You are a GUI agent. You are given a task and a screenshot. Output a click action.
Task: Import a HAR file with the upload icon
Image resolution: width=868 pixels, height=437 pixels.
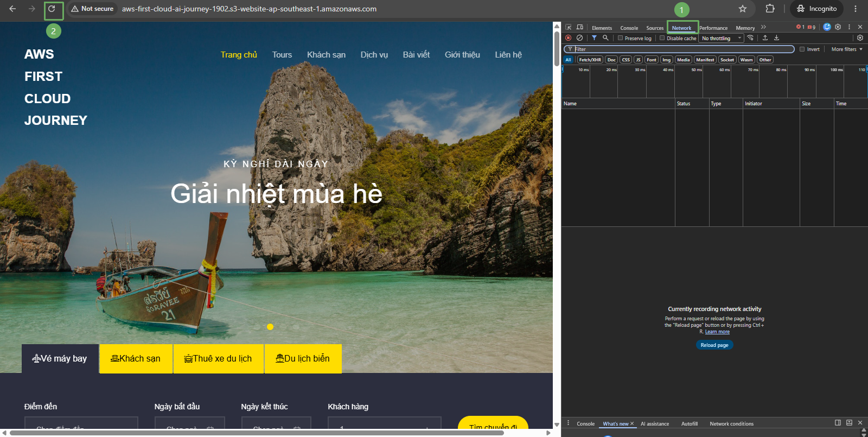coord(765,38)
